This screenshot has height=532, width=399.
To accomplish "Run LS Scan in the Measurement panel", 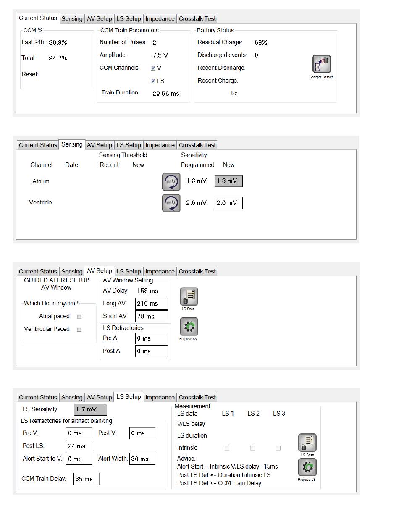I will (x=307, y=443).
